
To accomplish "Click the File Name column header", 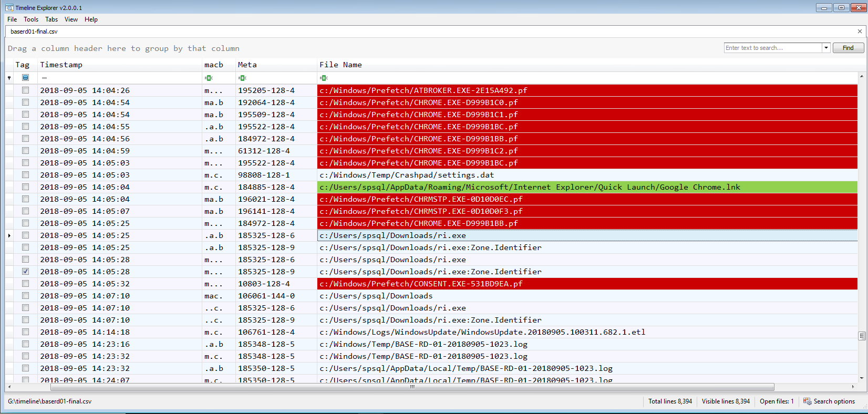I will pos(340,65).
